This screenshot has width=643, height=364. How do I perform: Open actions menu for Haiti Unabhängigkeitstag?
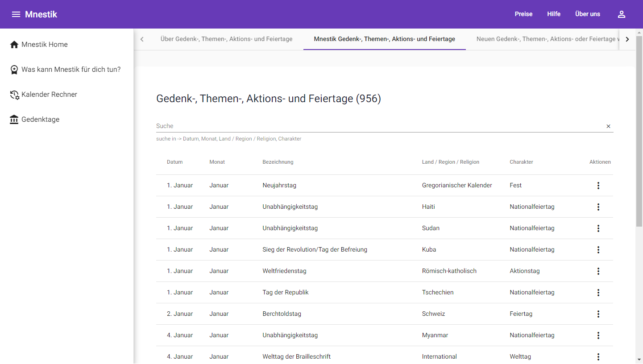click(598, 207)
